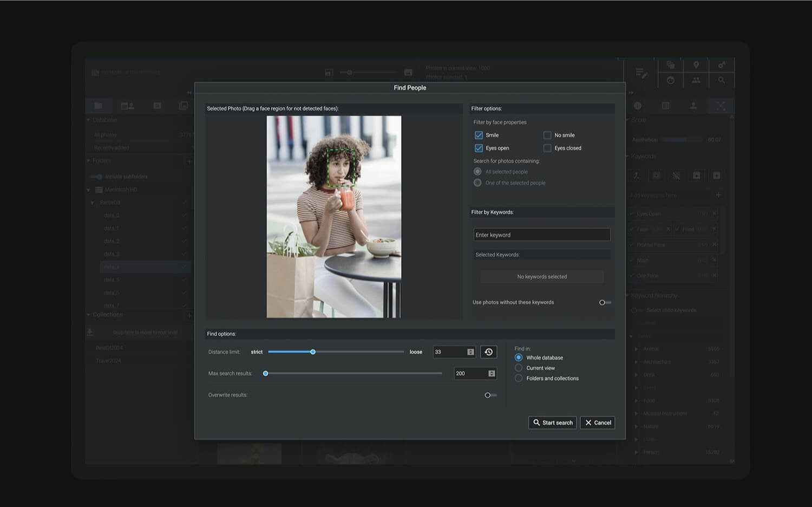Click the Distance limit slider handle
This screenshot has width=812, height=507.
[x=313, y=352]
